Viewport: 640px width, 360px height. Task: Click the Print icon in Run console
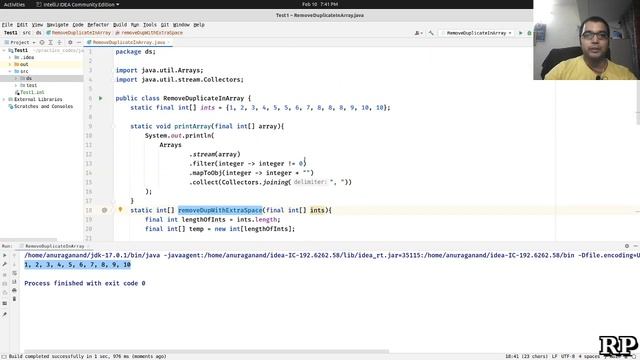(14, 290)
